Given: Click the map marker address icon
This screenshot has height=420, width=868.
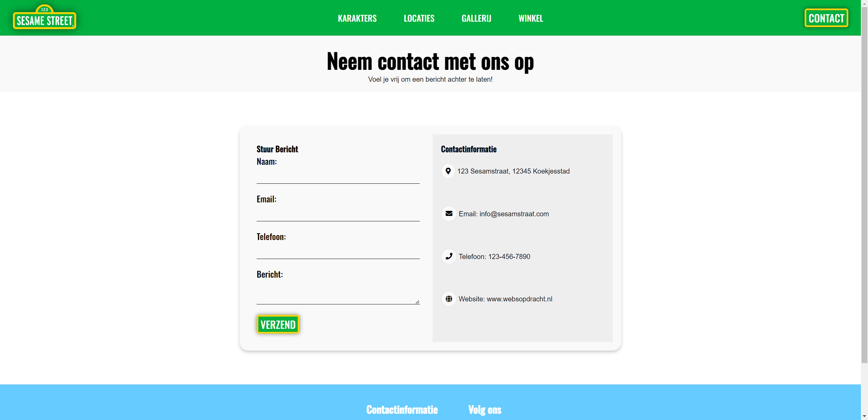Looking at the screenshot, I should pos(448,171).
